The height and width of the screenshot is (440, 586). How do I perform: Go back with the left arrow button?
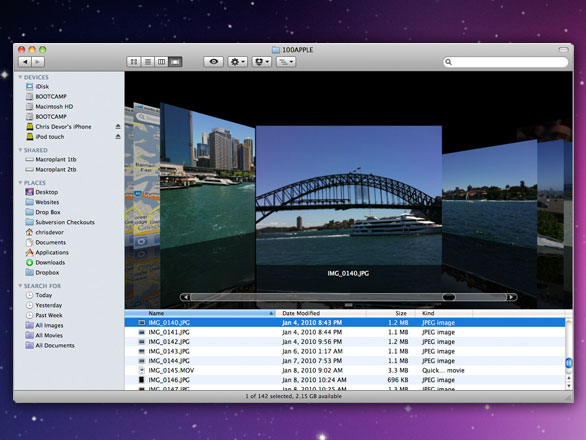coord(25,62)
